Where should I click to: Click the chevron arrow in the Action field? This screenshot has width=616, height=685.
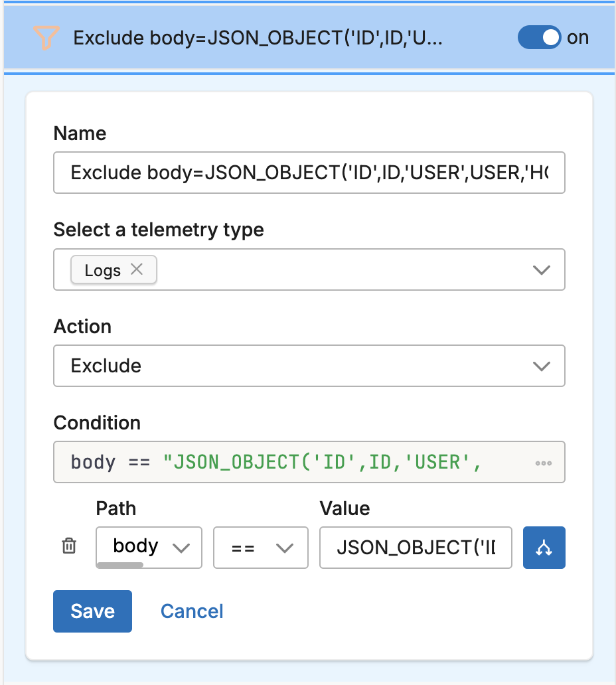(542, 366)
